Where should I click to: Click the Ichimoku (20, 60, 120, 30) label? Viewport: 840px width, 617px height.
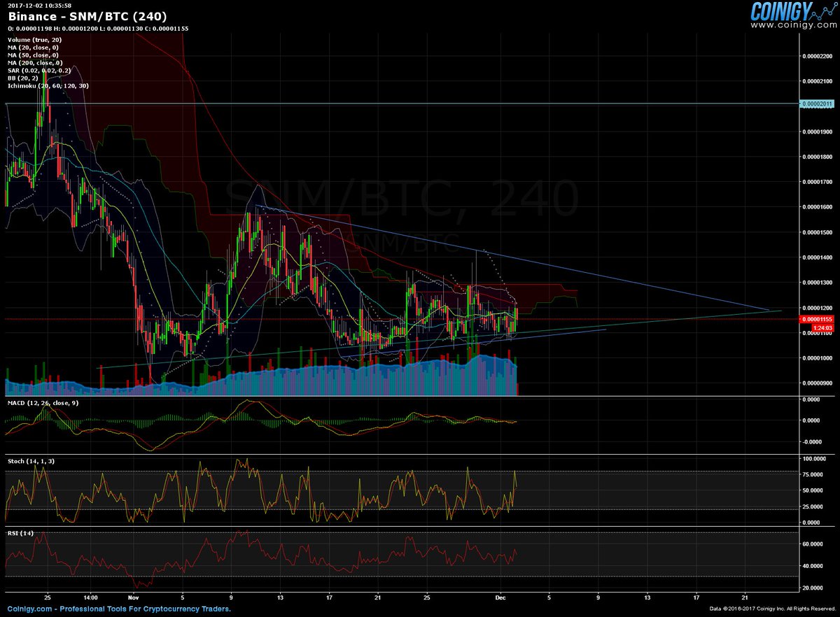click(47, 85)
